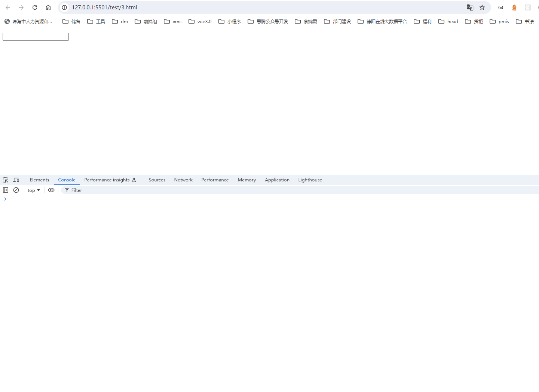Go forward to the next page
The image size is (539, 392).
[21, 7]
